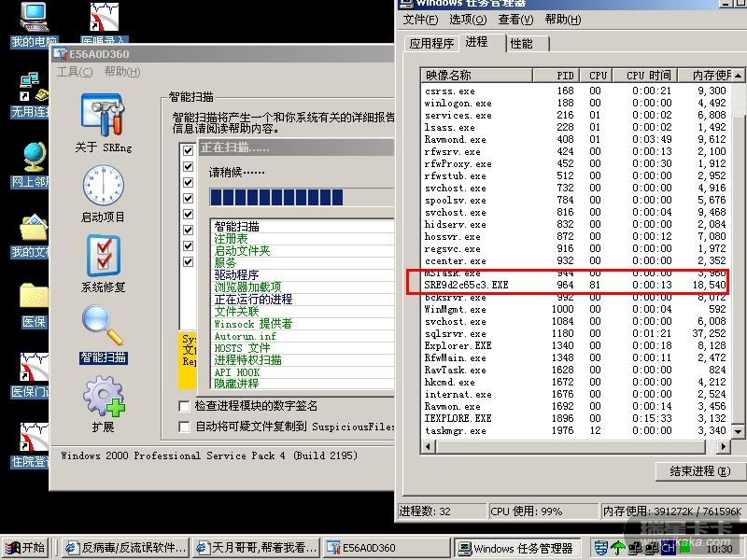Click the CH input language tray indicator
747x560 pixels.
[668, 548]
